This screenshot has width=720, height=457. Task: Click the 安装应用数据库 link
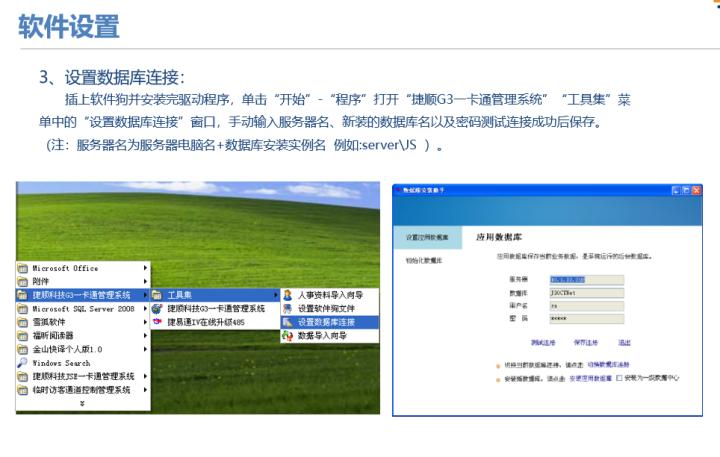pyautogui.click(x=591, y=378)
